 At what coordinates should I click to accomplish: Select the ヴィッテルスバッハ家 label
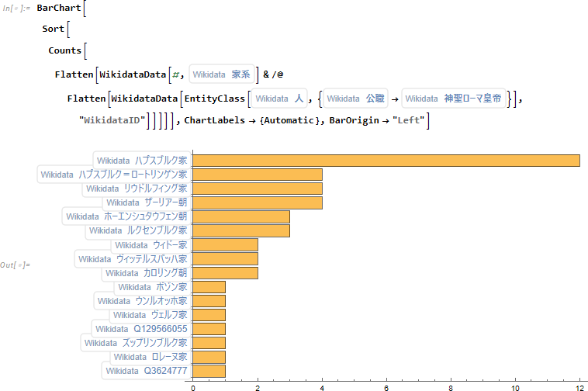[x=132, y=259]
